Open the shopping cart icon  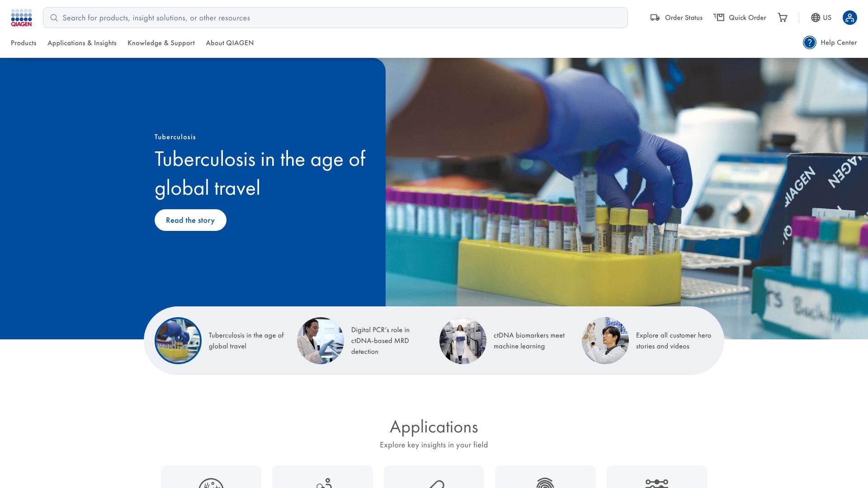pyautogui.click(x=782, y=18)
